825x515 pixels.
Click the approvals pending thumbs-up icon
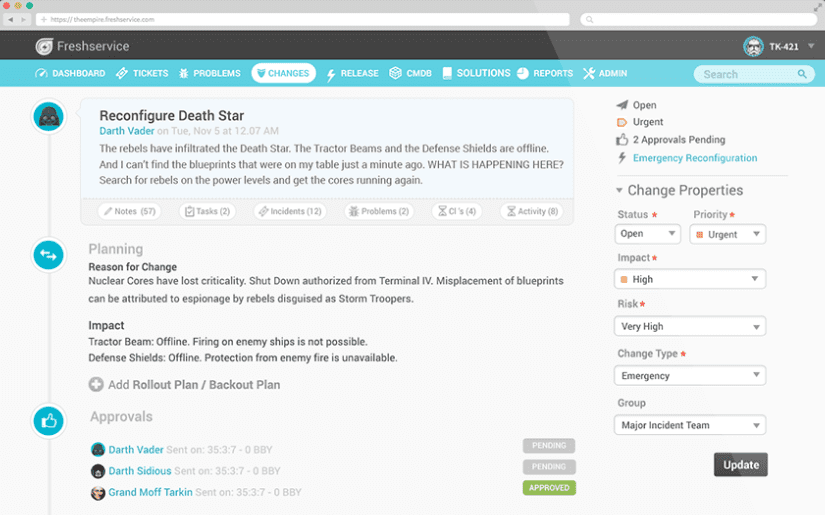pyautogui.click(x=622, y=139)
